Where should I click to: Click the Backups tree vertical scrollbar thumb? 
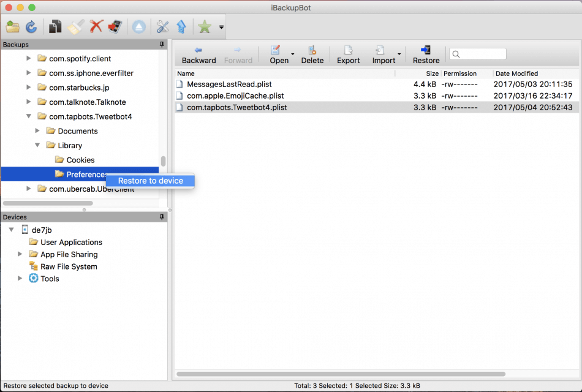[163, 161]
